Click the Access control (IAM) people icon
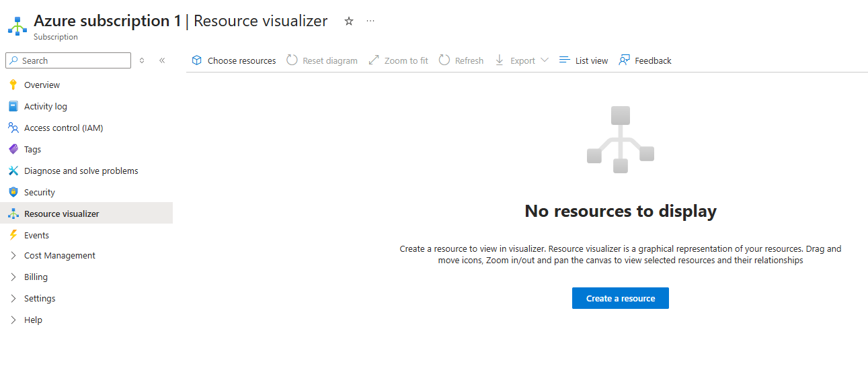This screenshot has height=374, width=868. [x=13, y=128]
